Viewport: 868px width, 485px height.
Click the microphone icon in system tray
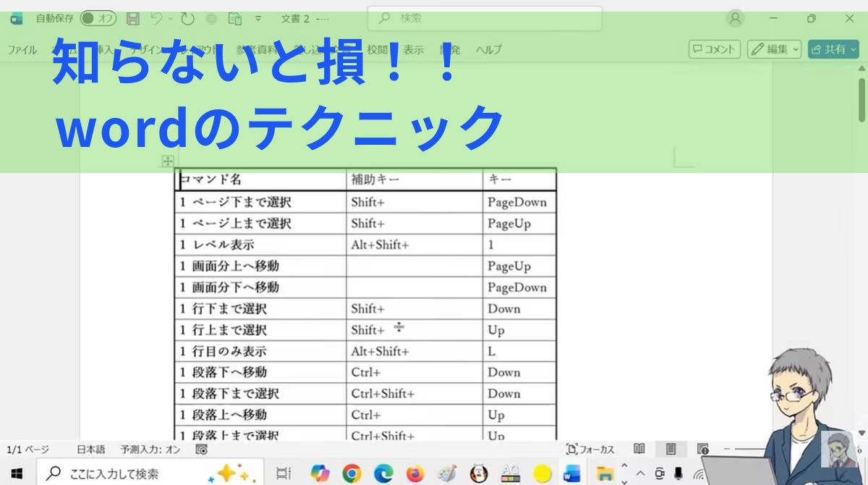[678, 474]
